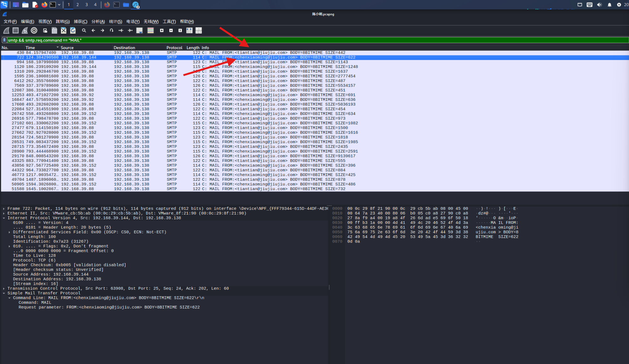Switch to workspace 2 in the panel

[x=77, y=5]
